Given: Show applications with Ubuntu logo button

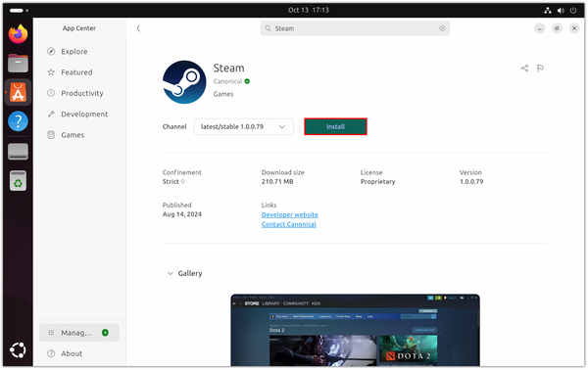Looking at the screenshot, I should [18, 350].
